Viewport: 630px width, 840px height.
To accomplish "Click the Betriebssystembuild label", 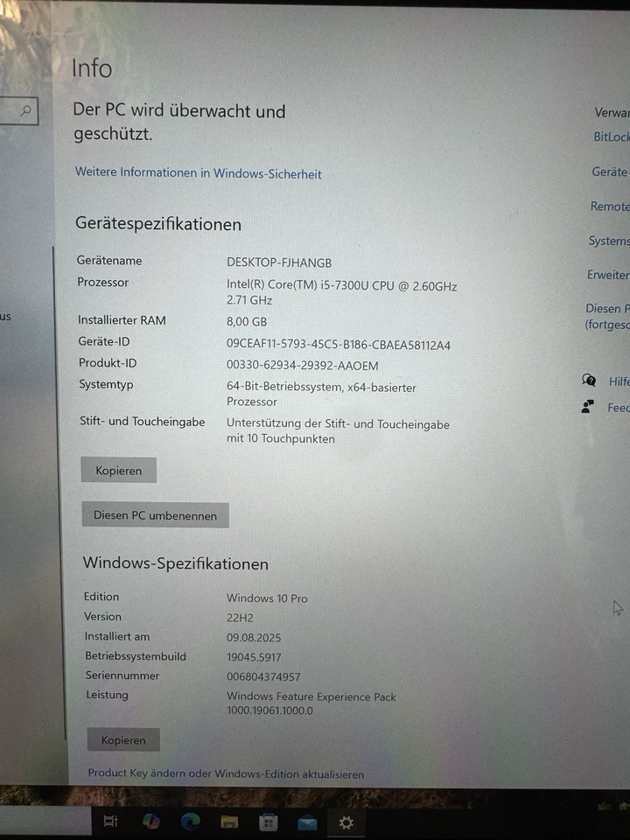I will 136,655.
